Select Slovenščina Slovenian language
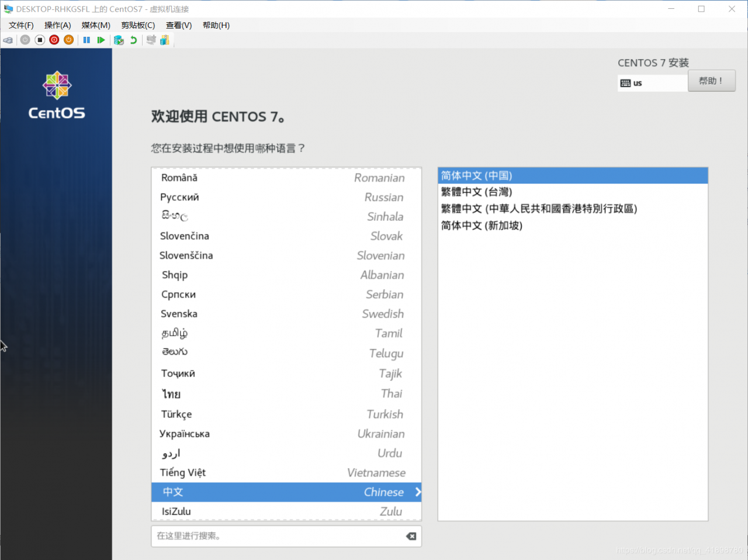This screenshot has width=748, height=560. point(286,255)
